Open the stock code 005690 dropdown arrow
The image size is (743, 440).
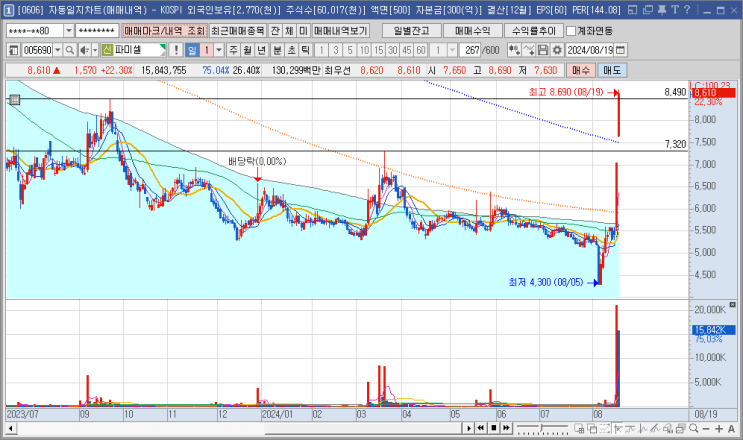tap(58, 50)
